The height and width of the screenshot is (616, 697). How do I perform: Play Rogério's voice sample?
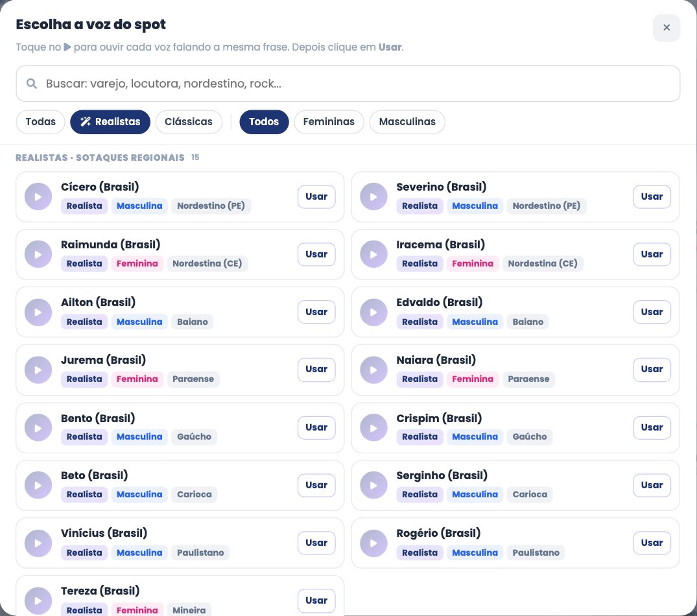(x=373, y=543)
